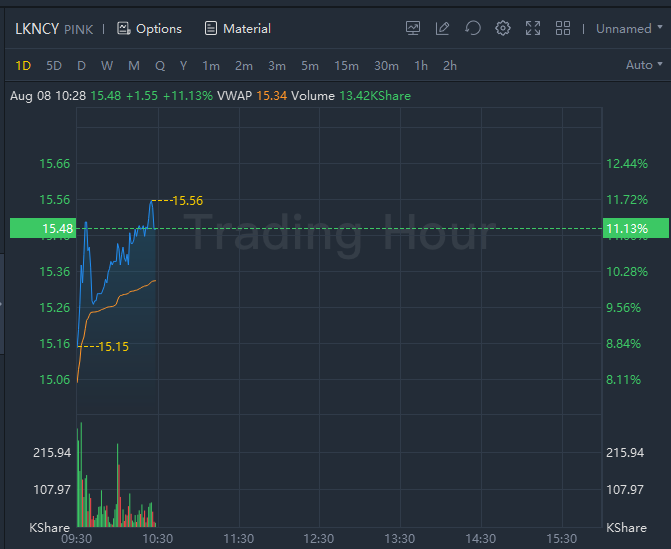The image size is (671, 549).
Task: Open the Unnamed layout dropdown
Action: (x=630, y=29)
